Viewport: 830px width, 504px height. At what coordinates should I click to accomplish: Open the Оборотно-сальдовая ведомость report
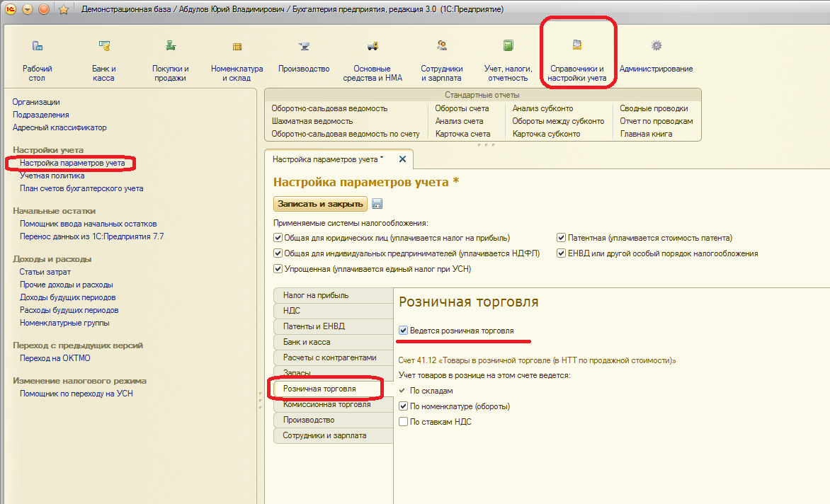coord(329,108)
